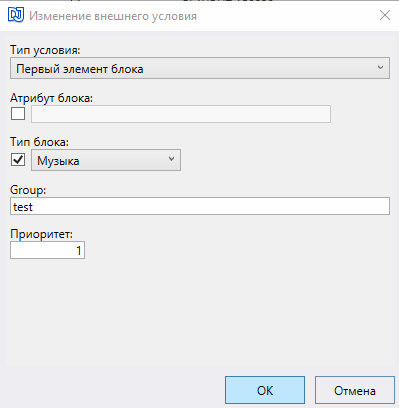Click the arrow of the Музыка combo box

171,159
